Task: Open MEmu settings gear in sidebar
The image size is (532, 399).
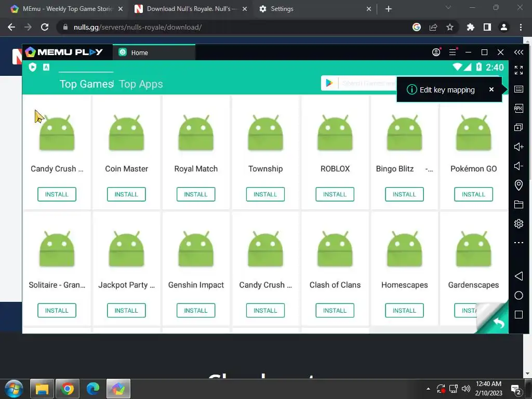Action: [x=518, y=223]
